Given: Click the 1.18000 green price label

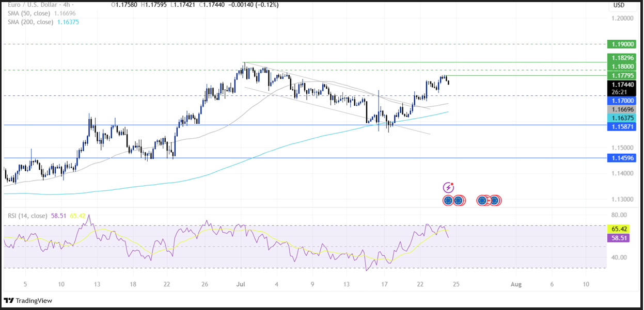Looking at the screenshot, I should [x=622, y=67].
